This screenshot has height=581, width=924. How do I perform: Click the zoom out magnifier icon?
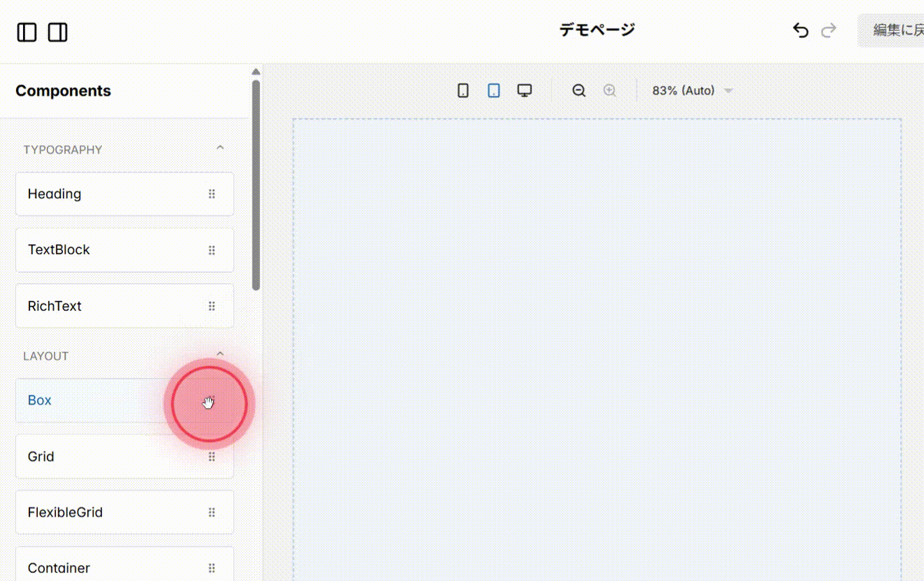point(578,90)
